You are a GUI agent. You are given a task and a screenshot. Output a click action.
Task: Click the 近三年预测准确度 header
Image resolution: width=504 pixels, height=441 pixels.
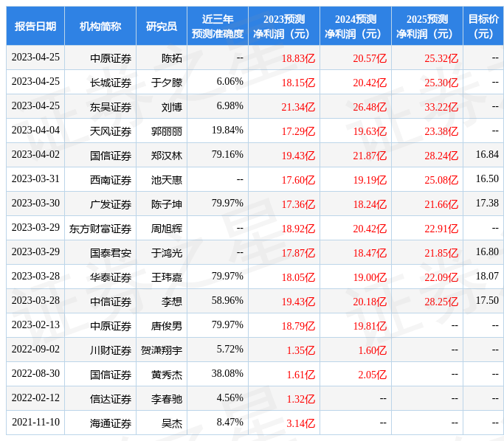(218, 26)
